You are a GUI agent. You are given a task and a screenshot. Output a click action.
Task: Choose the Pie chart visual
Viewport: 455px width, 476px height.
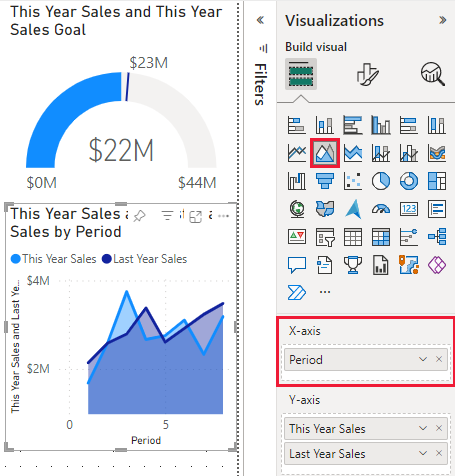381,181
